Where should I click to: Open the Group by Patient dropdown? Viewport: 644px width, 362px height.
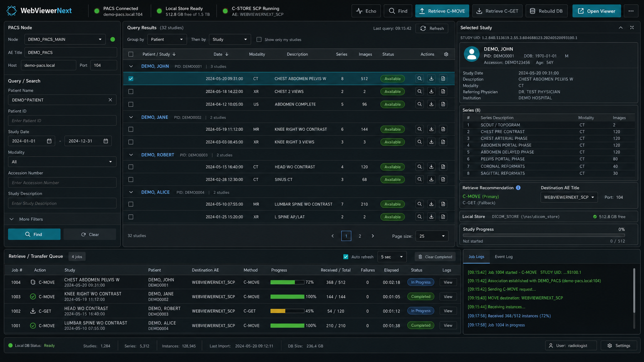point(167,39)
